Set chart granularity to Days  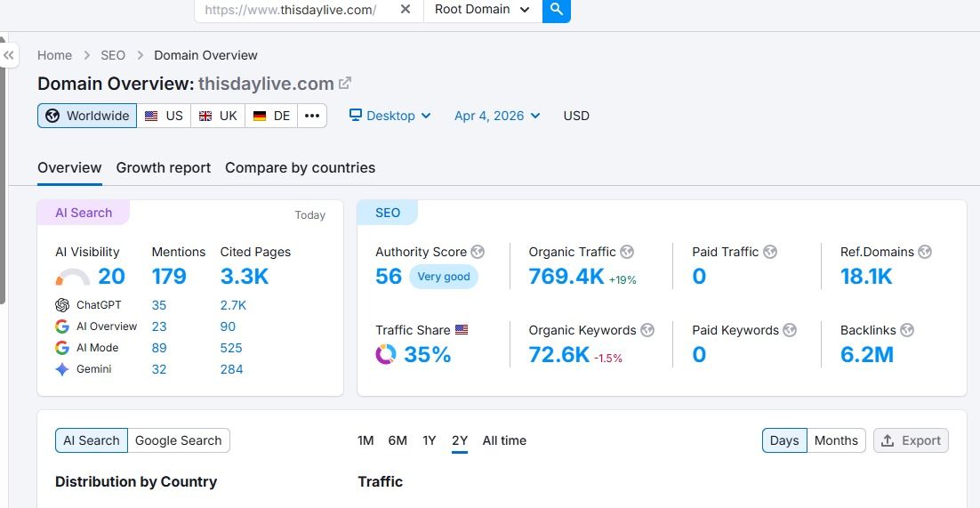pos(784,440)
